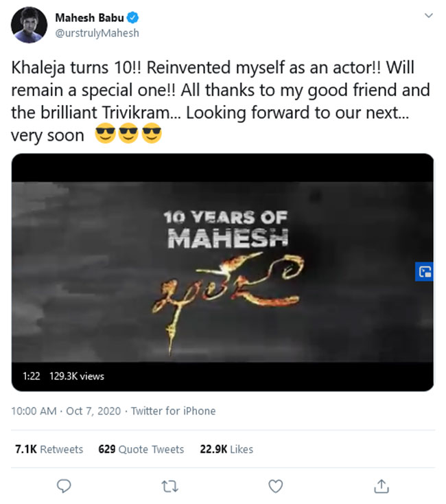Show the 22.9K Likes list
Image resolution: width=446 pixels, height=504 pixels.
(226, 449)
